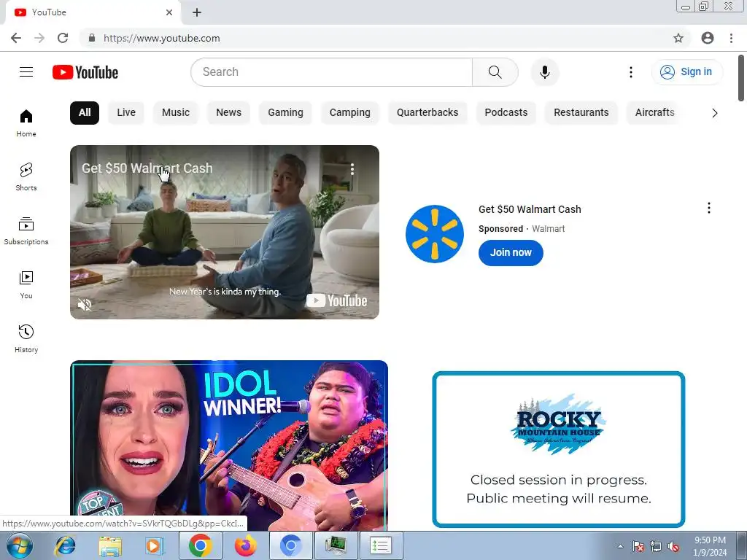Open the Windows Start button
Image resolution: width=747 pixels, height=560 pixels.
point(20,545)
